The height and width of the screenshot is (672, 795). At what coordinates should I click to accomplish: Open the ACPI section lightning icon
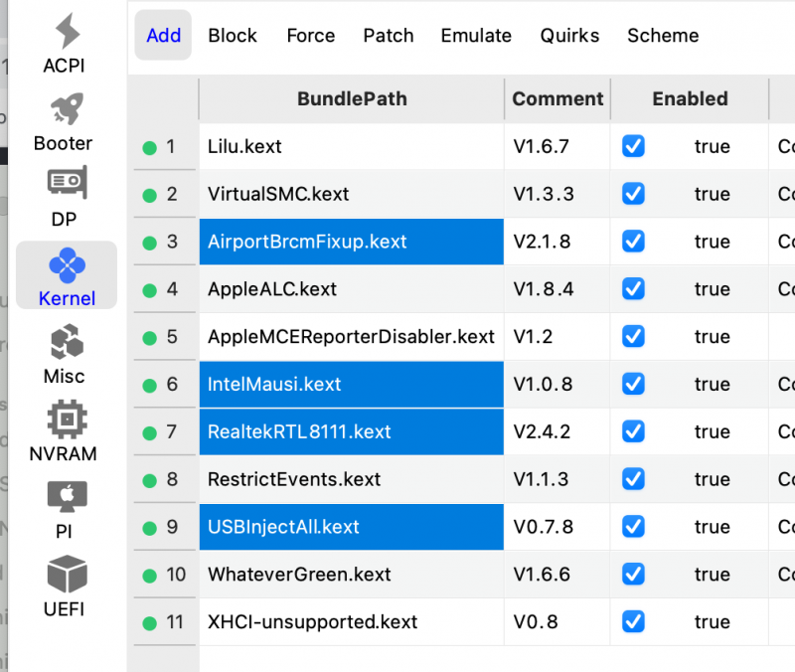click(x=68, y=33)
